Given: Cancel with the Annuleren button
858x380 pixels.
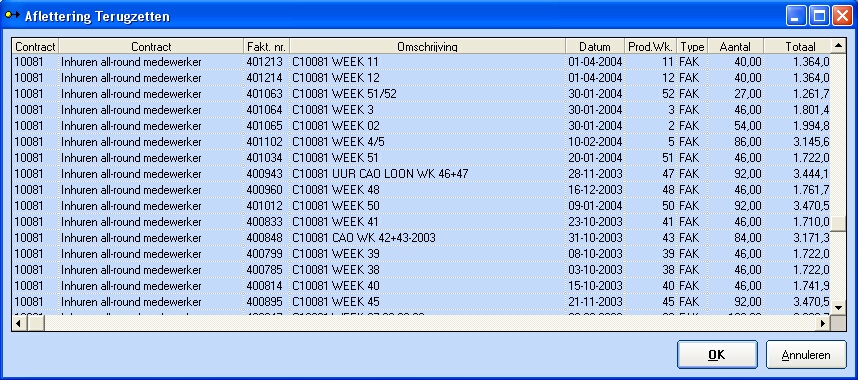Looking at the screenshot, I should tap(806, 355).
